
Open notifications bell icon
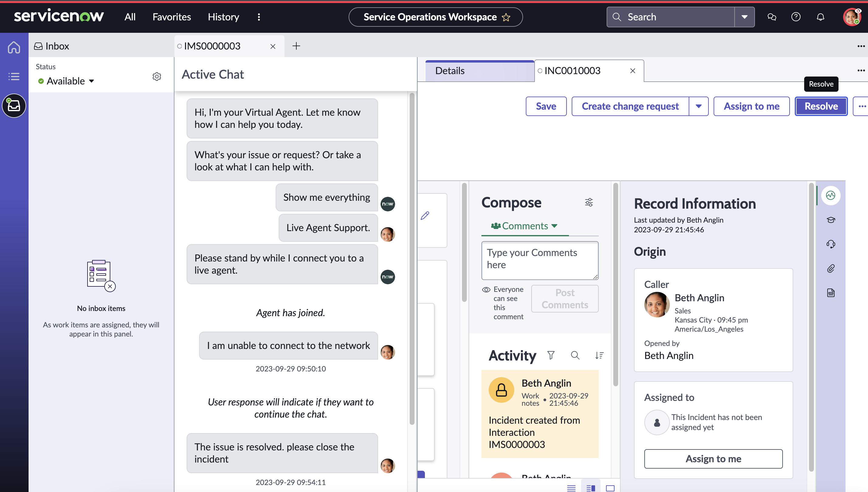pos(820,17)
